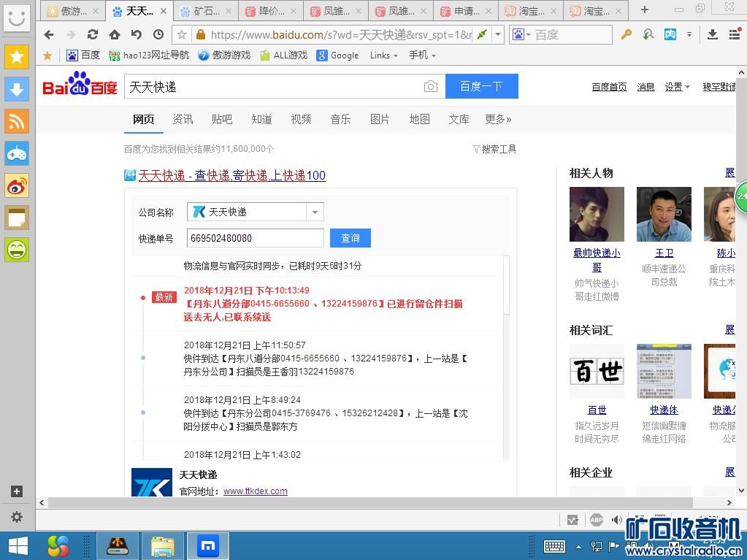Click the camera image-search icon
This screenshot has height=560, width=747.
[431, 87]
